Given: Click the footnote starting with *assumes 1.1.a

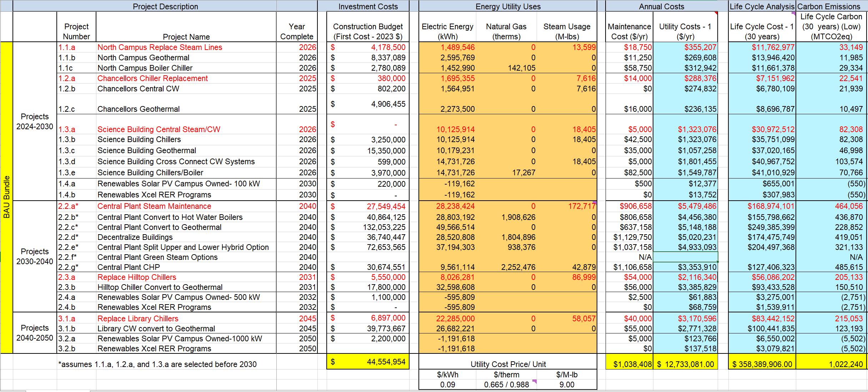Looking at the screenshot, I should tap(157, 364).
